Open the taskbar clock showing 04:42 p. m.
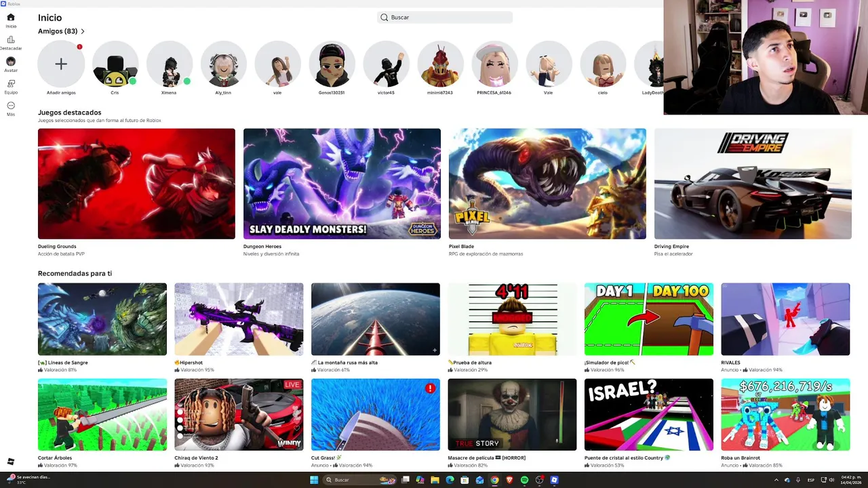The width and height of the screenshot is (868, 488). tap(850, 480)
